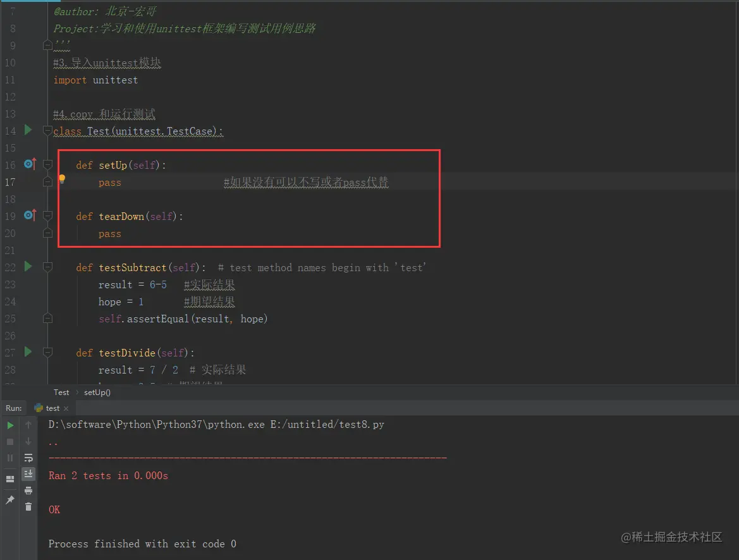
Task: Click the python.exe E:/untitled/test8.py command line
Action: coord(216,425)
